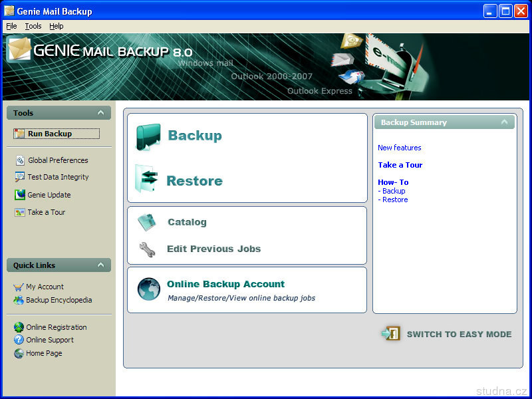The width and height of the screenshot is (532, 399).
Task: Open Catalog via its icon
Action: tap(148, 223)
